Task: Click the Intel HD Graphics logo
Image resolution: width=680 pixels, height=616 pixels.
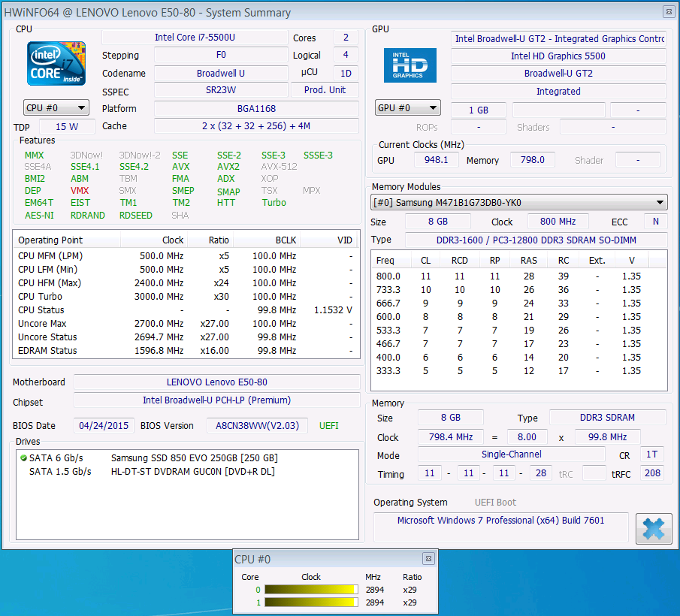Action: [x=410, y=65]
